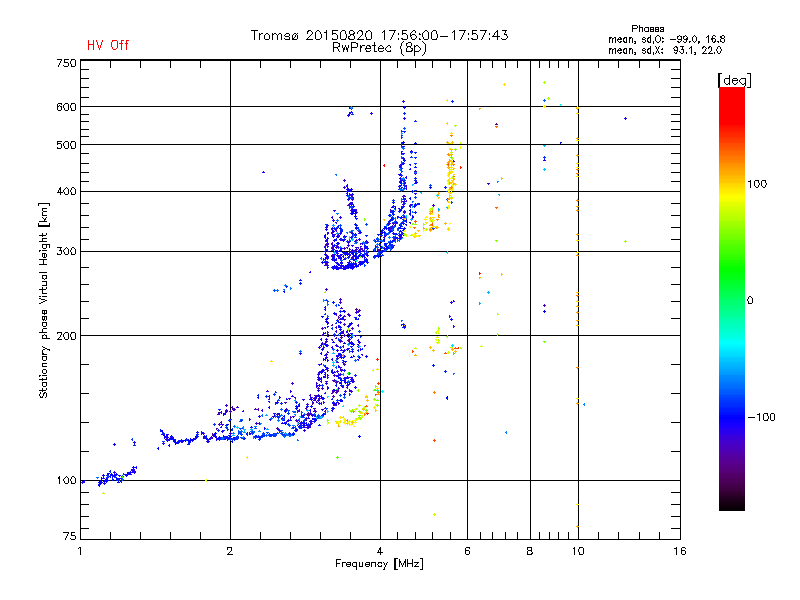Image resolution: width=800 pixels, height=600 pixels.
Task: Click the y-axis '300' tick label
Action: (x=66, y=252)
